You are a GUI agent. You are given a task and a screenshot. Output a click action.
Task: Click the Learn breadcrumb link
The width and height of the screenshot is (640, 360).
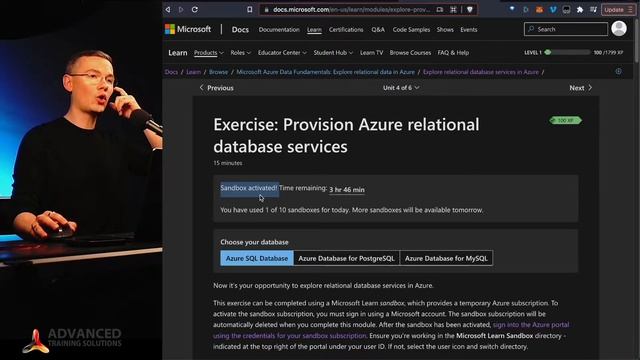pyautogui.click(x=193, y=72)
